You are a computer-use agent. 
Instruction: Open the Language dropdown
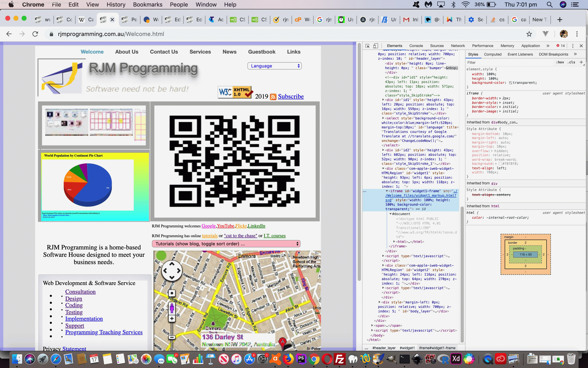[x=274, y=66]
